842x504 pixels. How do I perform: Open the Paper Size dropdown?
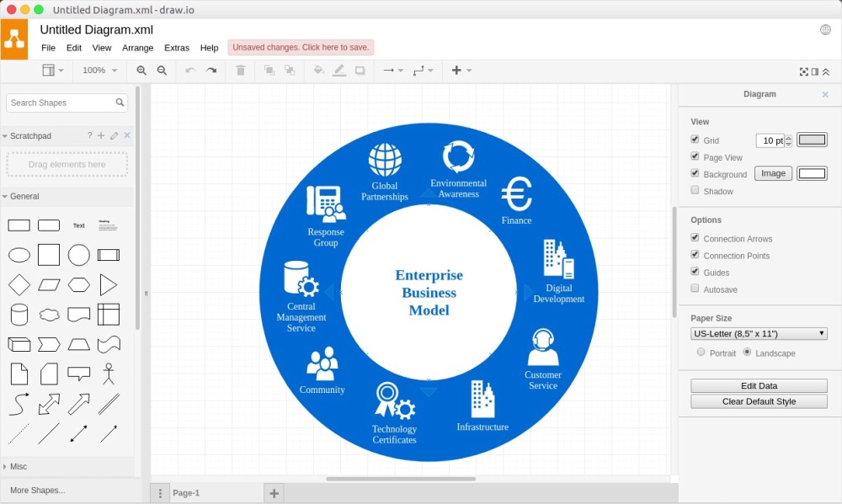point(758,333)
